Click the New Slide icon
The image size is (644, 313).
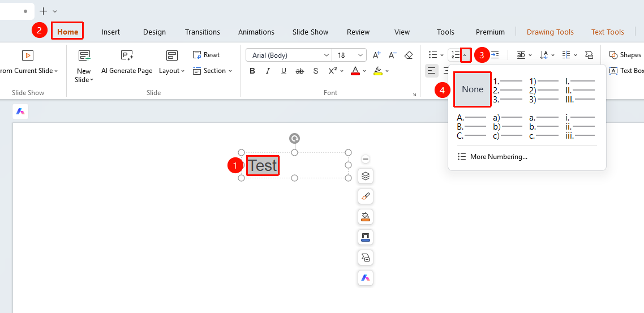[x=84, y=55]
